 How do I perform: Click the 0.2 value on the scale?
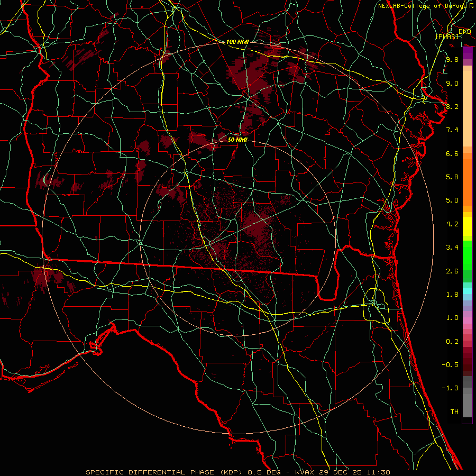pyautogui.click(x=452, y=342)
